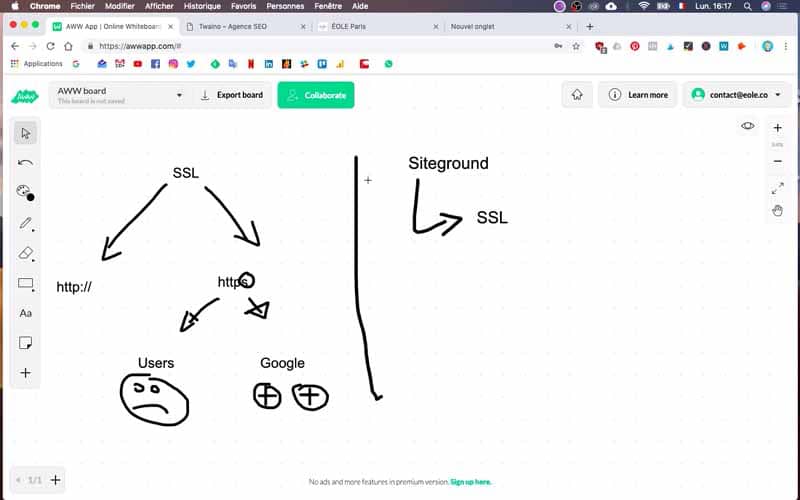Click the Wi-Fi status icon
Viewport: 800px width, 500px height.
644,6
